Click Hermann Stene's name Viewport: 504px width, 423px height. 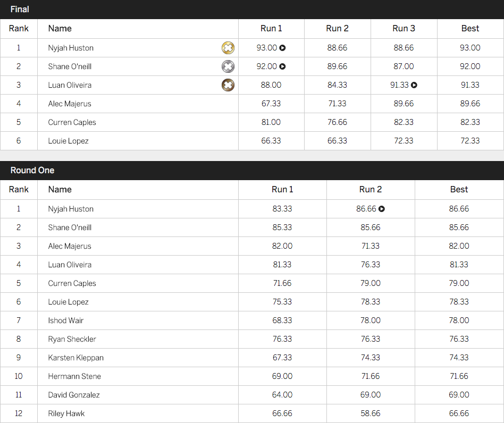74,376
